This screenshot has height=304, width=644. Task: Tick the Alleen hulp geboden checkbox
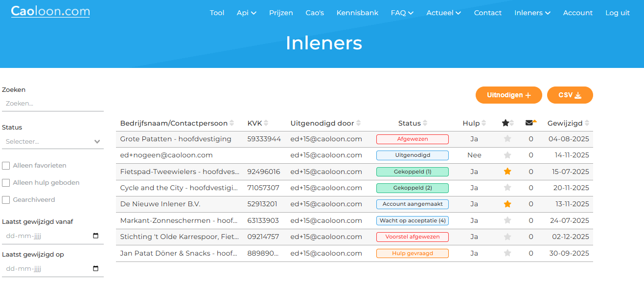point(6,183)
